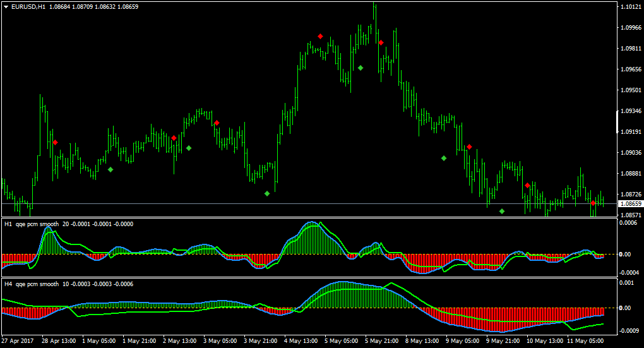Select the topmost red diamond signal marker
The image size is (644, 348).
(x=320, y=37)
